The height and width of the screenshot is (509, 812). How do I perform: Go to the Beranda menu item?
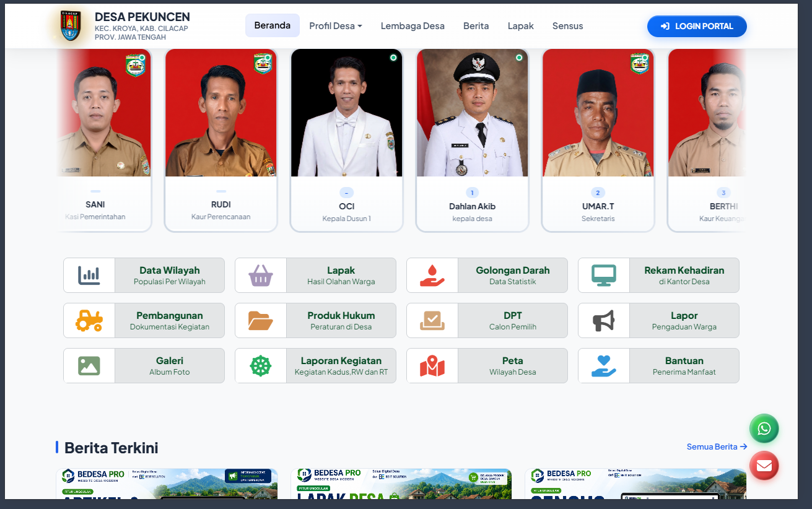click(x=273, y=25)
